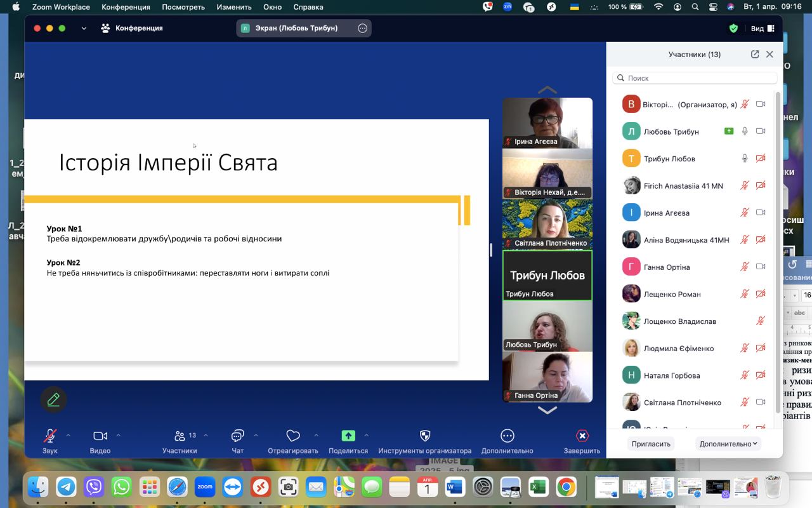This screenshot has width=812, height=508.
Task: Open the React heart icon
Action: click(x=292, y=436)
